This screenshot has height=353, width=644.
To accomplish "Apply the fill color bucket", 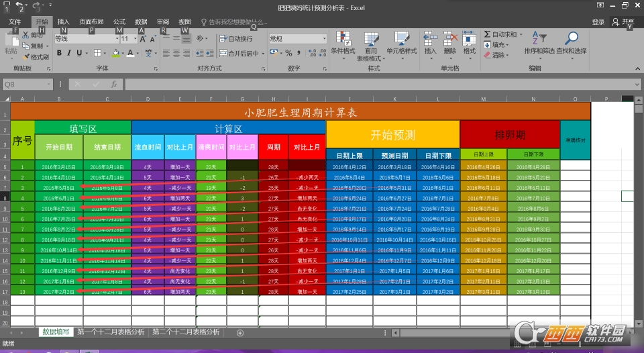I will (x=116, y=52).
